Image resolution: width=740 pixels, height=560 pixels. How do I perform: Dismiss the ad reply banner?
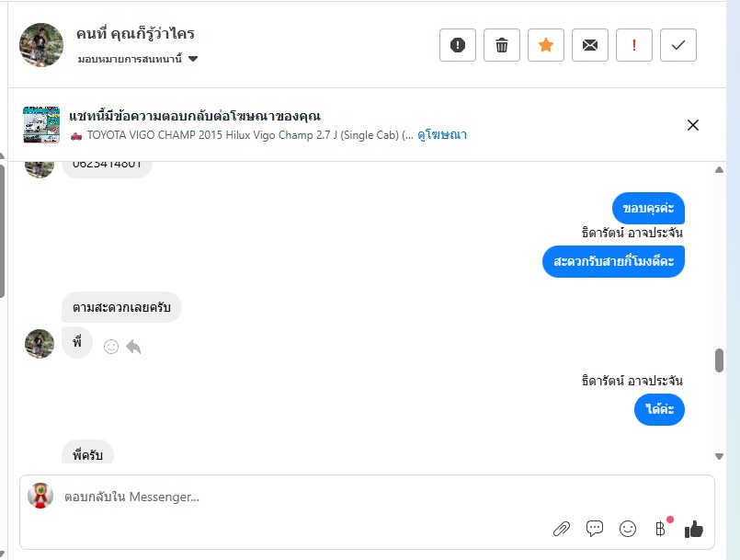[x=693, y=125]
